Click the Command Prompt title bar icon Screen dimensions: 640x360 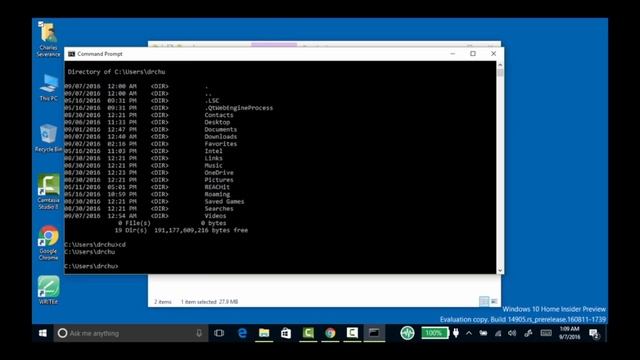[x=71, y=54]
